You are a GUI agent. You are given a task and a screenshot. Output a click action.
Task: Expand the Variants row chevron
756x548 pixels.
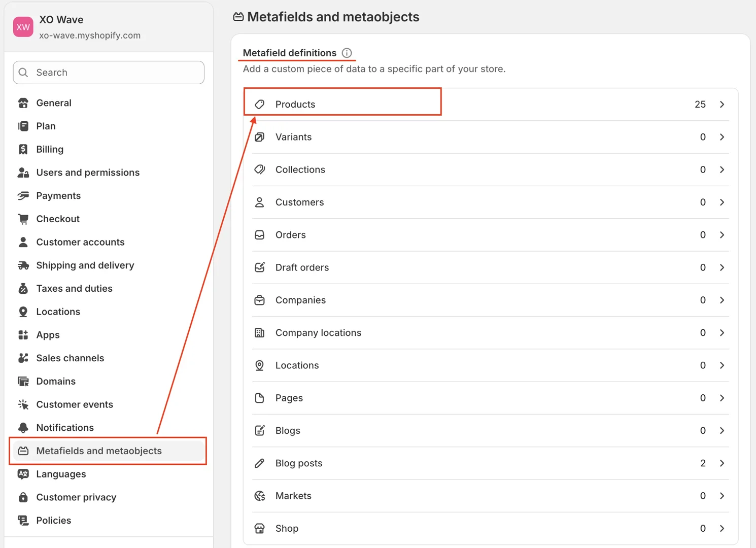722,137
